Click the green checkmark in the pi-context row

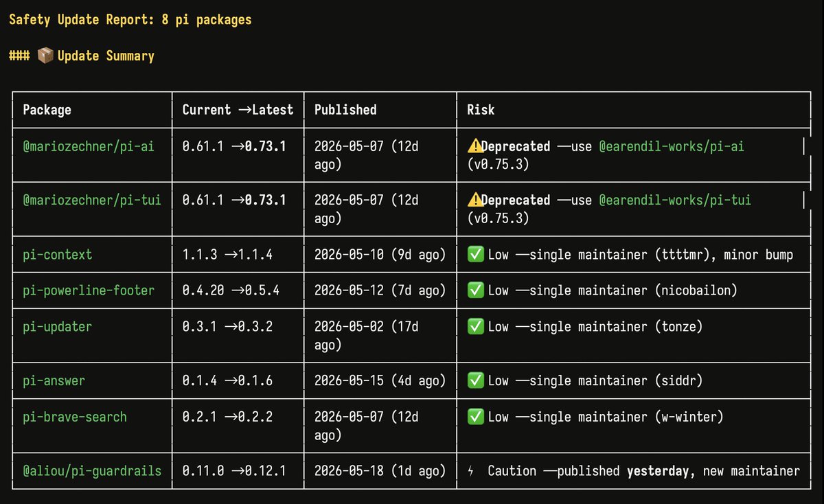coord(475,255)
